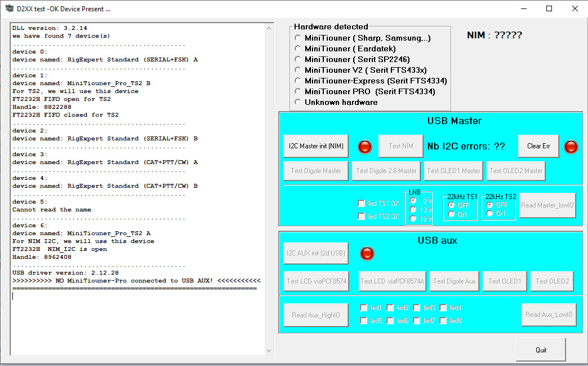The height and width of the screenshot is (366, 588).
Task: Click the 'DLL version: 3.2.14' log line
Action: coord(50,28)
